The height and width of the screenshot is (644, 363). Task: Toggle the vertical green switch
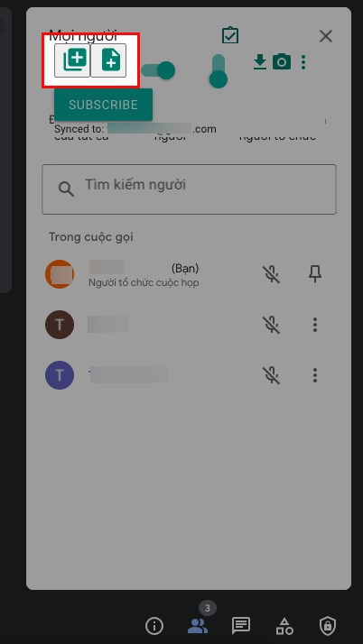pyautogui.click(x=219, y=71)
